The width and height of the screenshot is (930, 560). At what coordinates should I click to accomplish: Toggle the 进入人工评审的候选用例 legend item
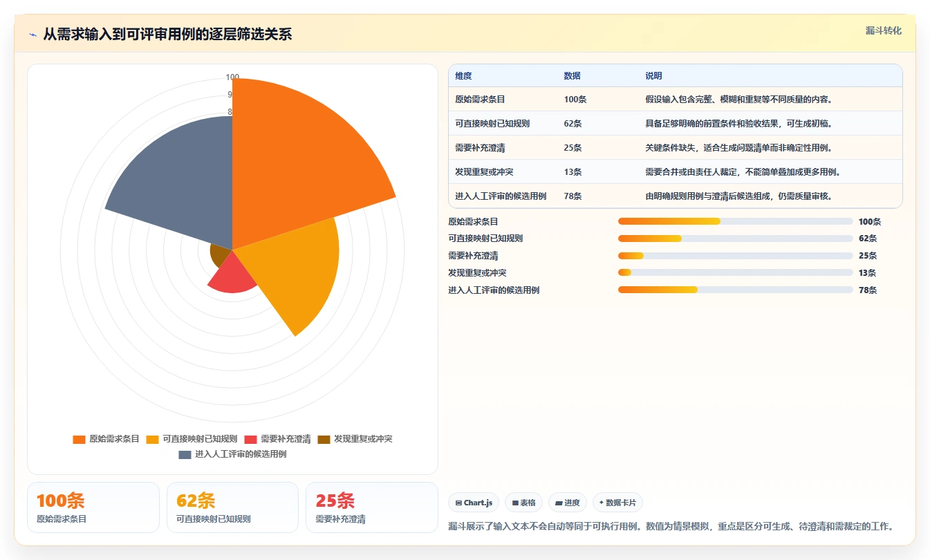232,454
